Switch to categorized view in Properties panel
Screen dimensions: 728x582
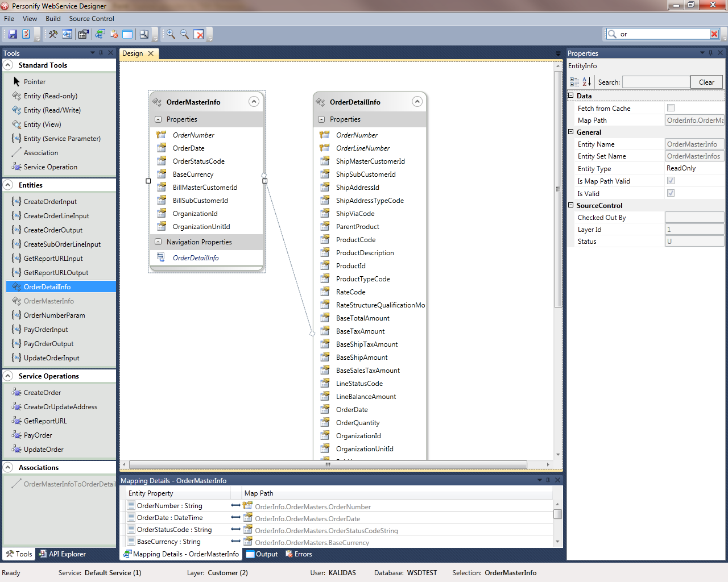pos(574,82)
